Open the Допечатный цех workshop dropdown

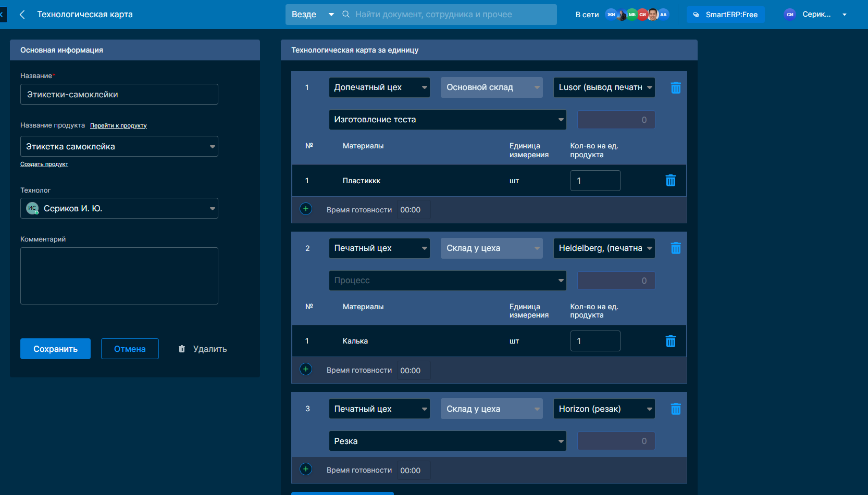pos(379,87)
